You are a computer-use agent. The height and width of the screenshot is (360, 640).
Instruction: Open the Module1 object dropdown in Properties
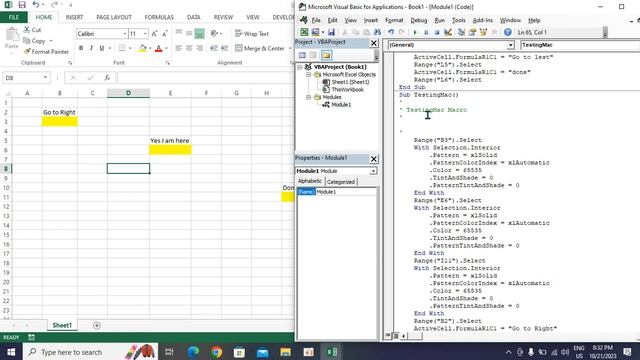(373, 171)
